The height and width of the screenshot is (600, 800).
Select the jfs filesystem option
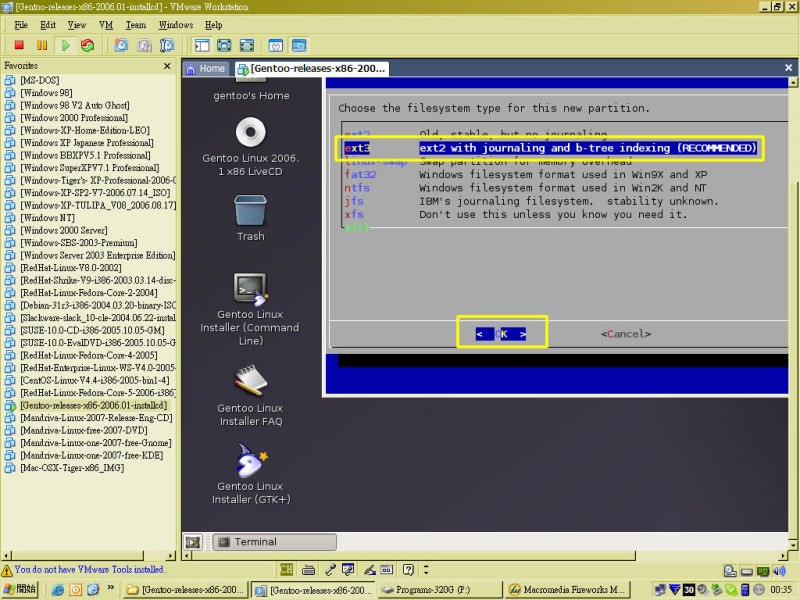531,201
